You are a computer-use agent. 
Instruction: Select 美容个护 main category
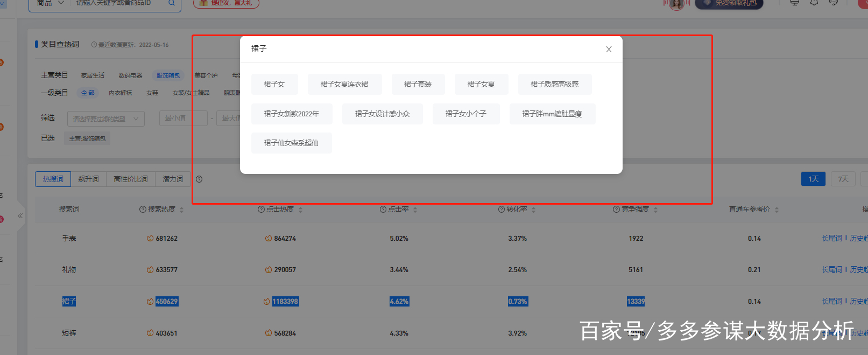tap(206, 75)
